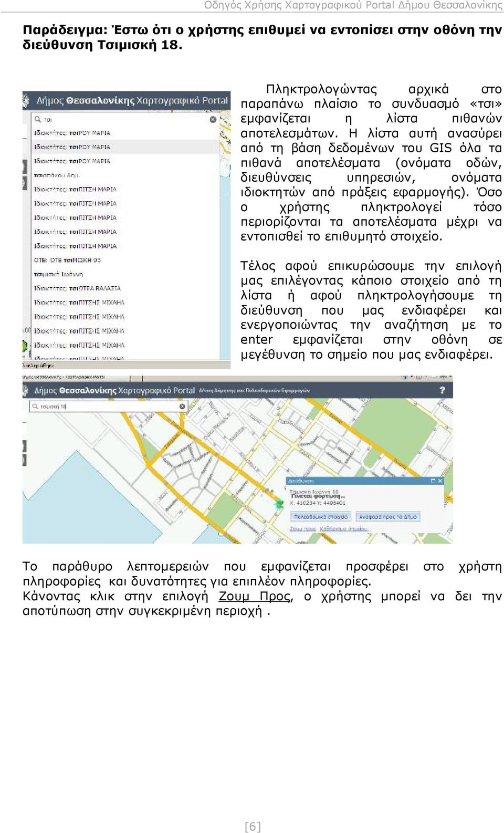
Task: Click the 'Διεύθυνση' popup title bar
Action: [365, 481]
